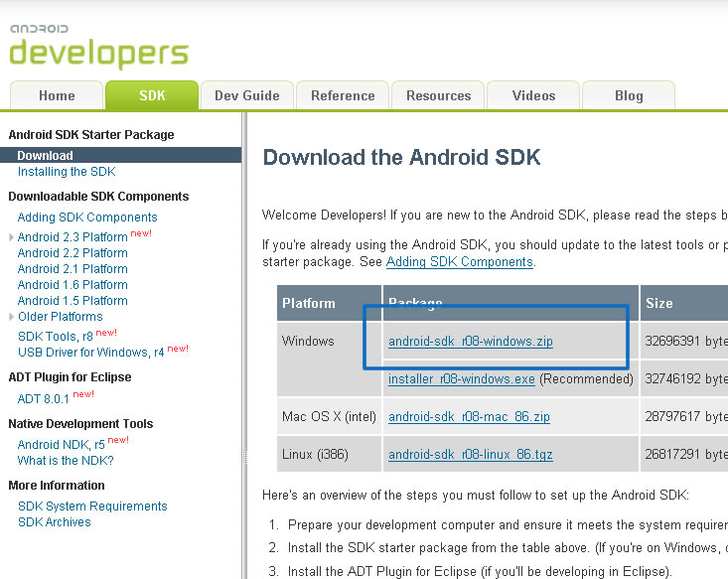This screenshot has width=728, height=579.
Task: Click the Size column header
Action: [684, 303]
